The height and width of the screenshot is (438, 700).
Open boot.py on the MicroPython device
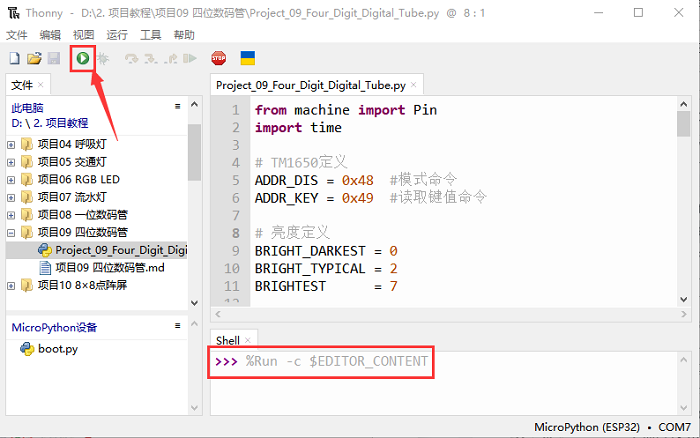[58, 349]
